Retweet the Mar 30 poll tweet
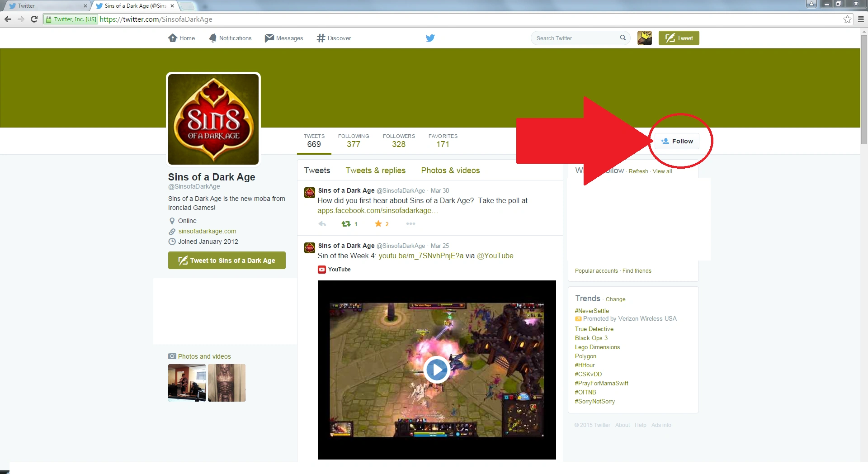Image resolution: width=868 pixels, height=474 pixels. click(346, 224)
